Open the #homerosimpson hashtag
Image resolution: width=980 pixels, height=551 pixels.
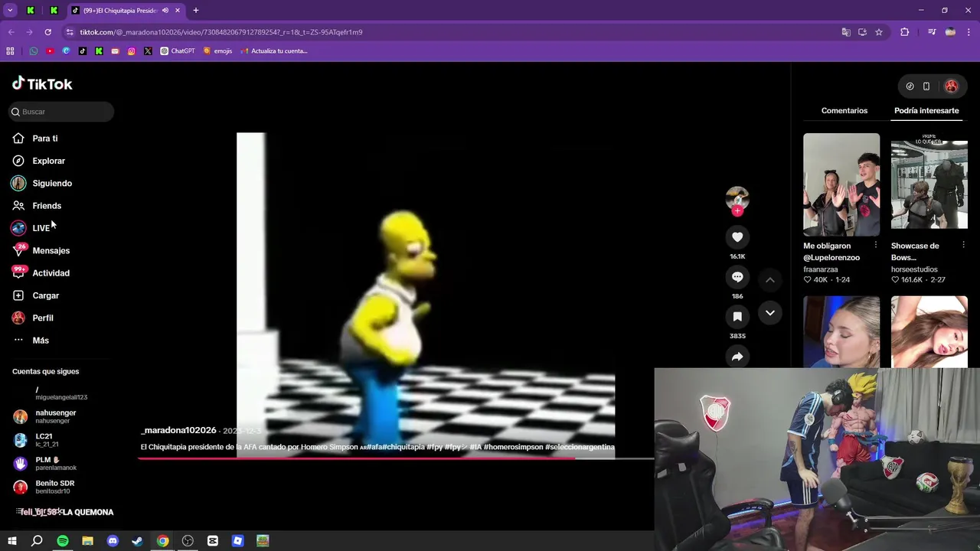(x=513, y=447)
